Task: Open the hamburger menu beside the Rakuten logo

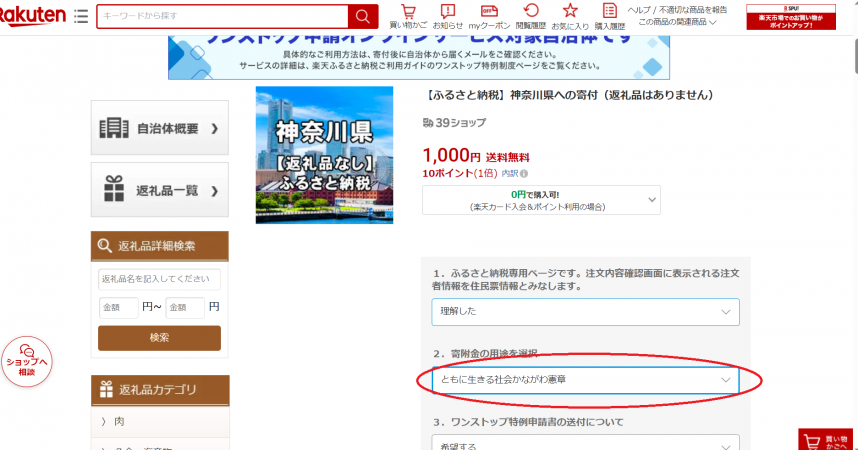Action: 81,17
